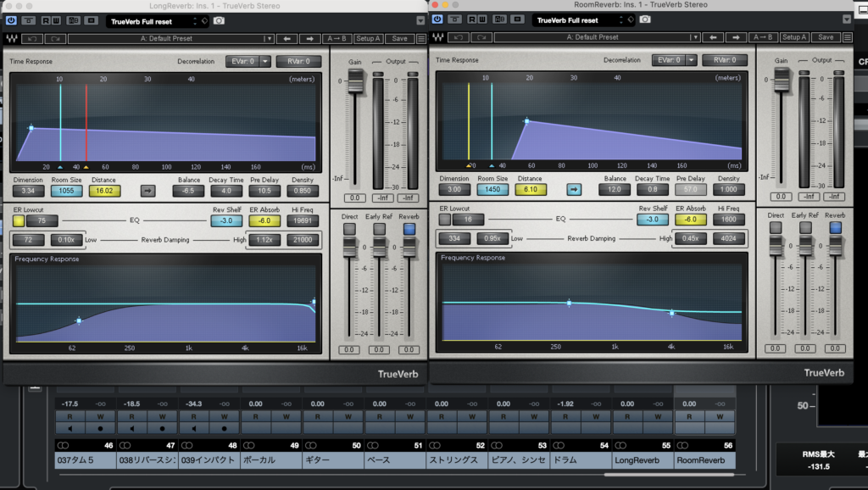Toggle the blue Reverb enable button in RoomReverb

point(835,229)
